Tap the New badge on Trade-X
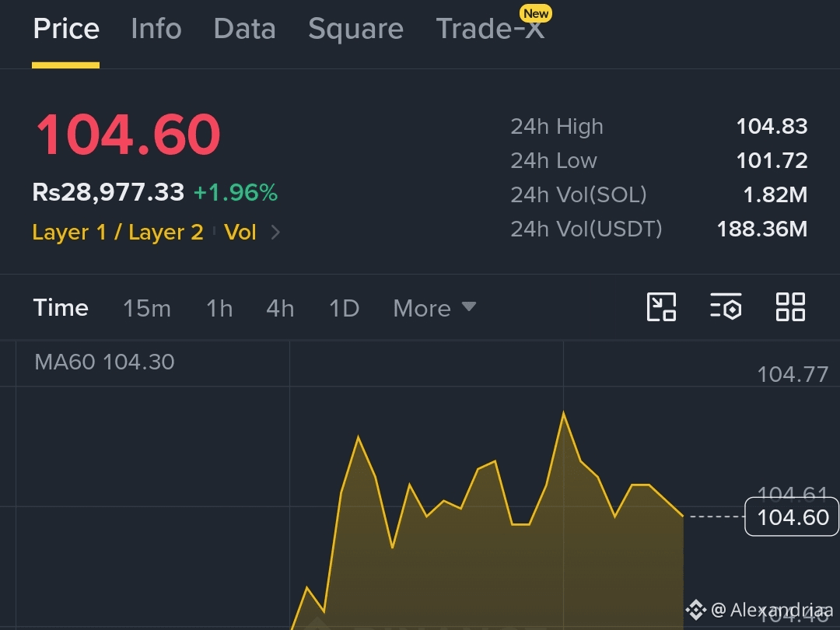 [x=536, y=13]
